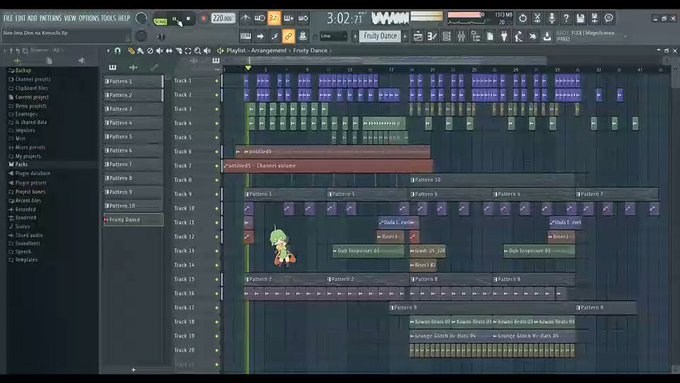Select the magnet snap icon in playlist
Screen dimensions: 680x383
point(118,51)
